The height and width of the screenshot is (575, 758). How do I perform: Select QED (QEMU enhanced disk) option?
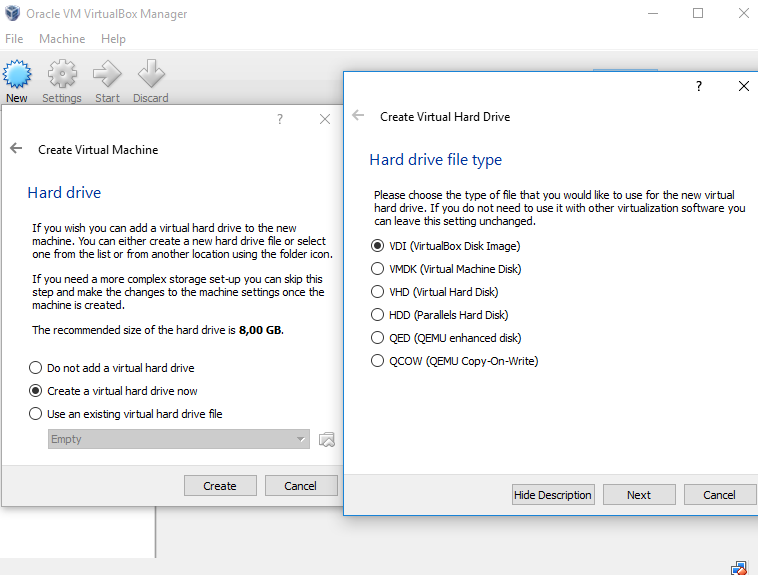[446, 338]
